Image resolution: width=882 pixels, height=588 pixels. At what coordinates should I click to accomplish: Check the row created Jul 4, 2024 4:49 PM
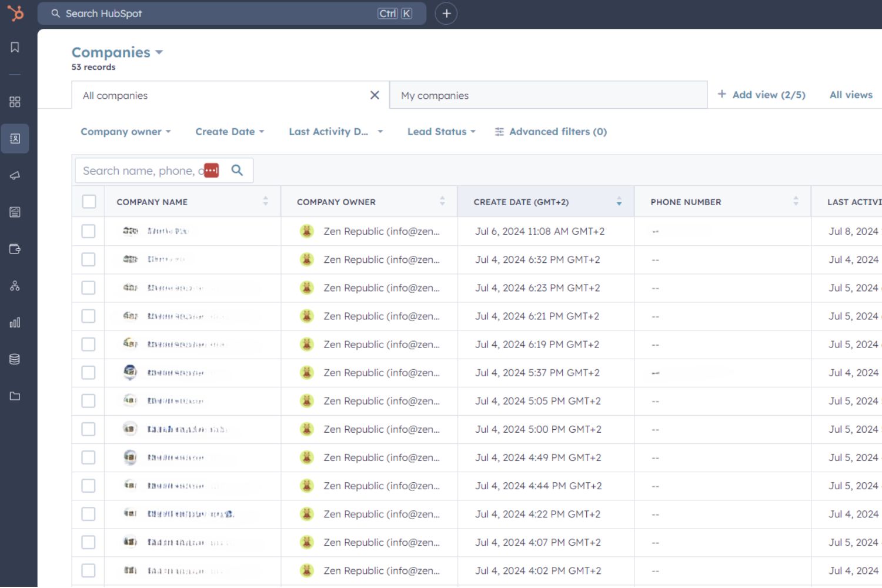tap(89, 457)
